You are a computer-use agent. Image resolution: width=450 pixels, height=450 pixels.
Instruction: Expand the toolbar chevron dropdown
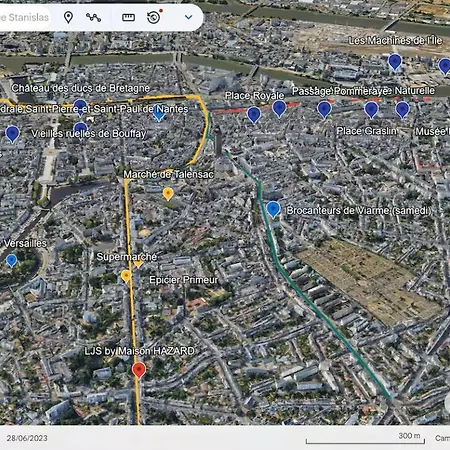click(x=189, y=17)
